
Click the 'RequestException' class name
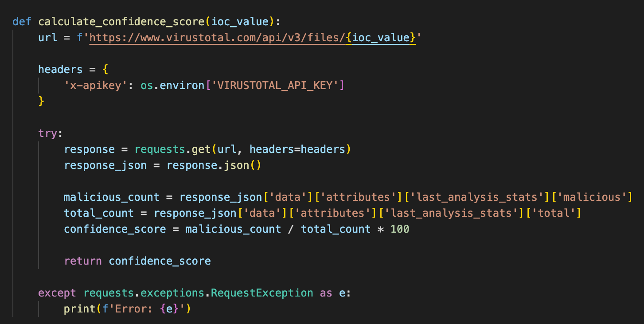262,293
